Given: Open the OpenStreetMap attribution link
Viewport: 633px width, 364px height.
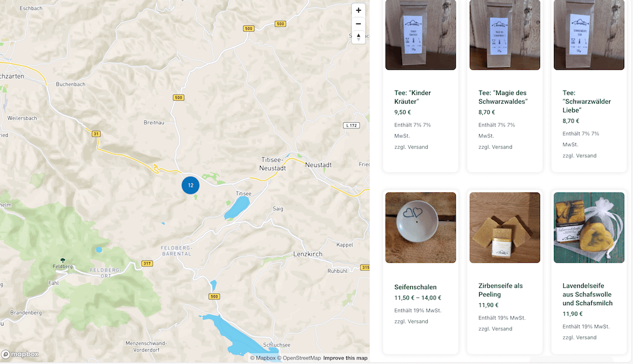Looking at the screenshot, I should click(301, 358).
